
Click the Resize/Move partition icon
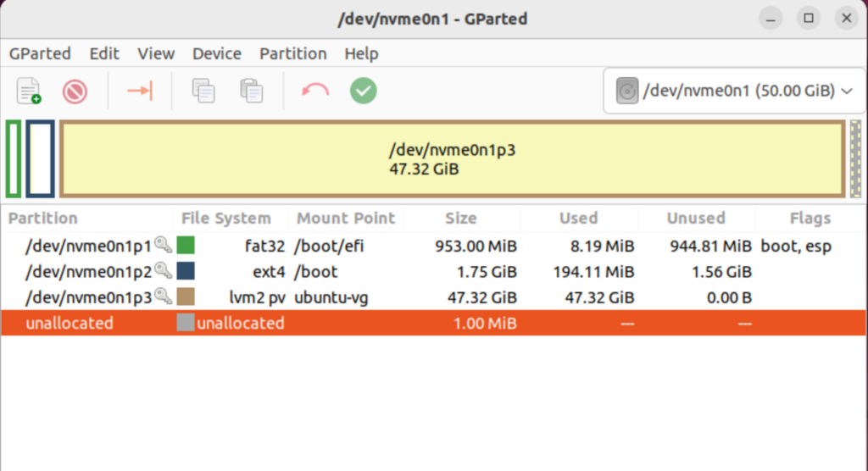(139, 91)
